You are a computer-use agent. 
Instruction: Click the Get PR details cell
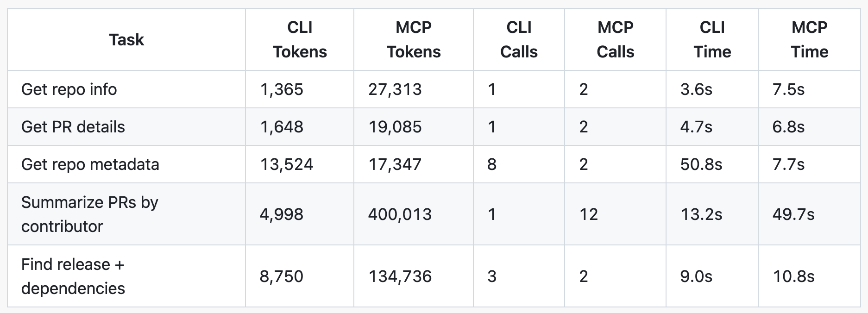click(73, 127)
